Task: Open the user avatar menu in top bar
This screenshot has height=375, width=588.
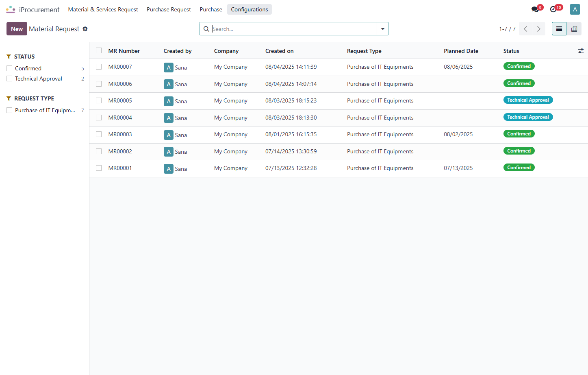Action: click(x=575, y=9)
